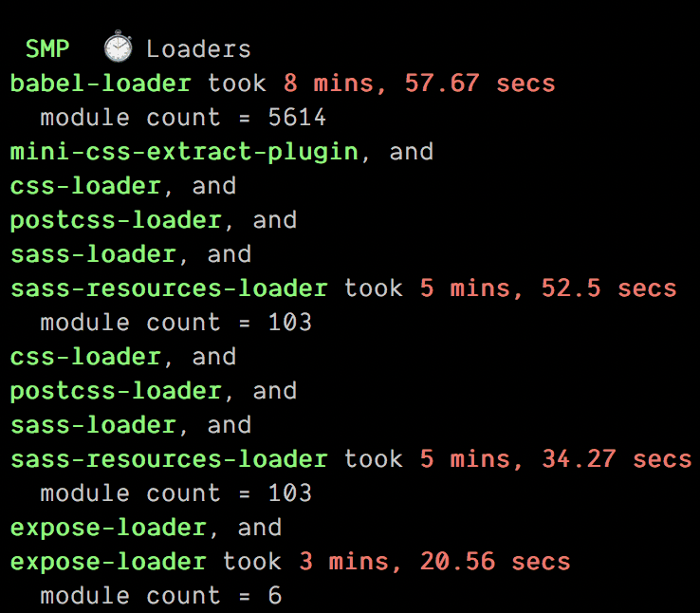Click the second postcss-loader entry
This screenshot has width=700, height=613.
(x=116, y=391)
